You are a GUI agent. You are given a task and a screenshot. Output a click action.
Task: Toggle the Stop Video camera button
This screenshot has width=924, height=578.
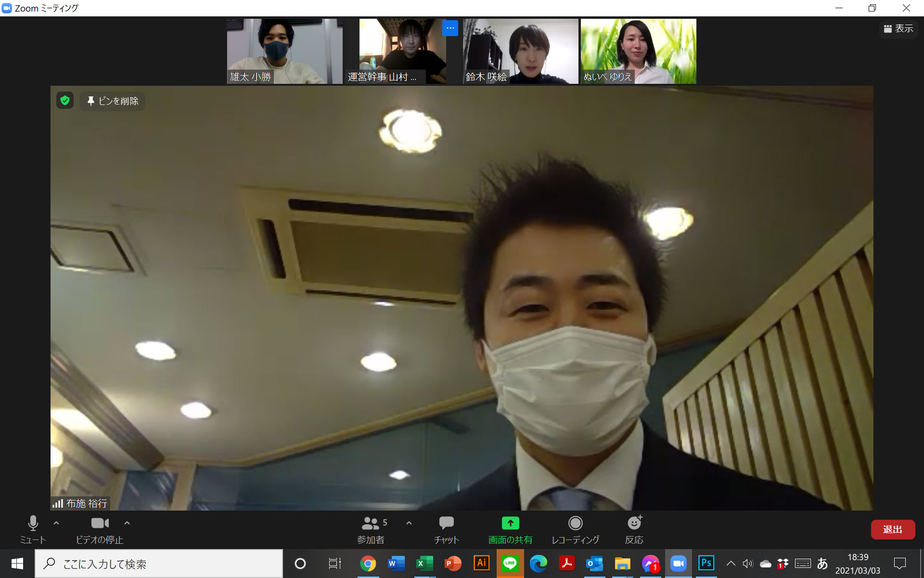pos(100,524)
